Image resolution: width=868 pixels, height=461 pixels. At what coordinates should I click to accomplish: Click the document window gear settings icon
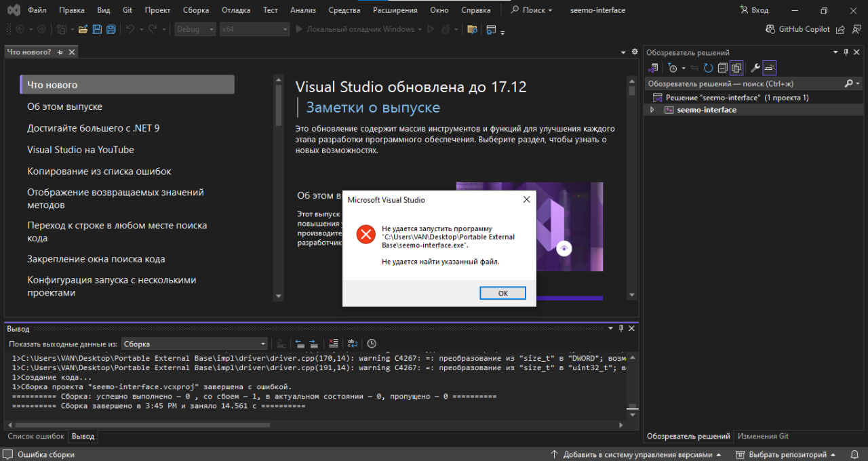coord(635,52)
